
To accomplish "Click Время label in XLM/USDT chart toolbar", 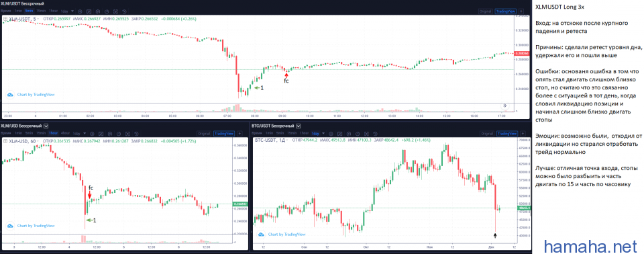I will click(x=6, y=11).
